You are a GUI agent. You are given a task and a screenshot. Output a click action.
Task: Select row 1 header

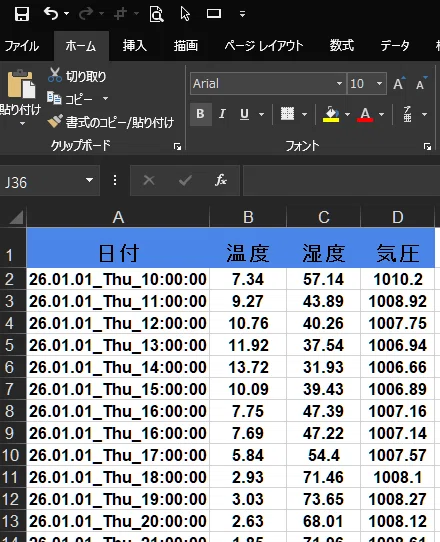13,248
